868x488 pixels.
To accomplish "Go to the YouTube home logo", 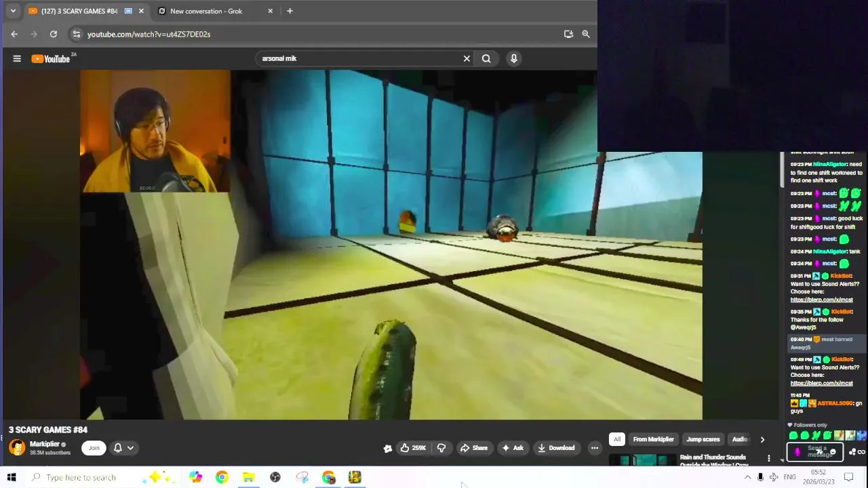I will click(51, 59).
